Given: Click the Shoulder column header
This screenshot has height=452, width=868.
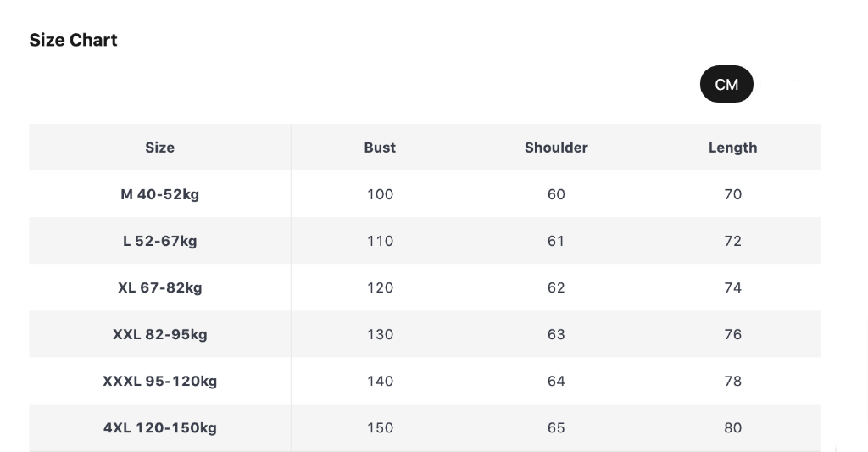Looking at the screenshot, I should 556,148.
